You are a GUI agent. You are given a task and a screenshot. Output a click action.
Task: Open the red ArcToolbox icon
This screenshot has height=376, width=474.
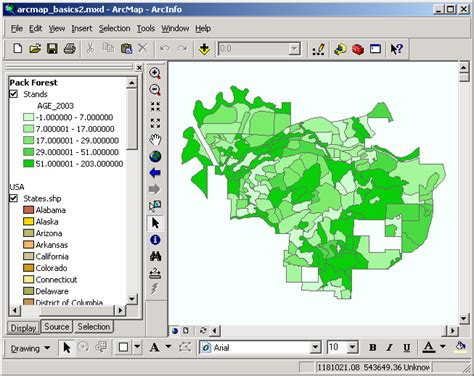click(x=358, y=49)
